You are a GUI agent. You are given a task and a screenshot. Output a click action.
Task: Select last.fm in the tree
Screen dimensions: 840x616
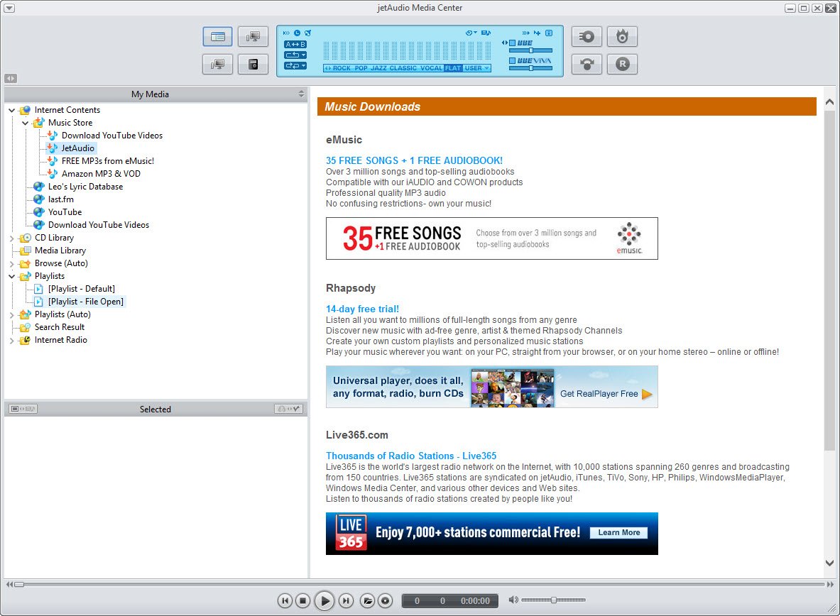[61, 199]
